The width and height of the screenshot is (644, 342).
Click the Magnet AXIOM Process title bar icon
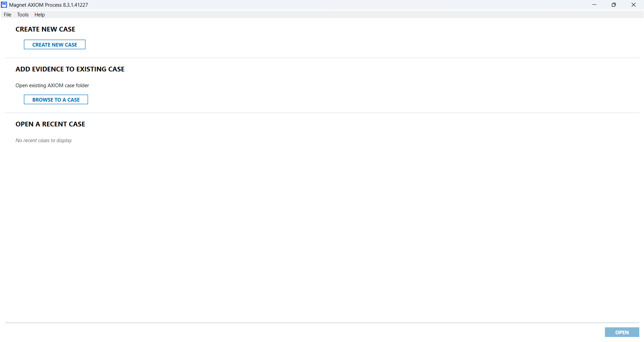pos(4,5)
